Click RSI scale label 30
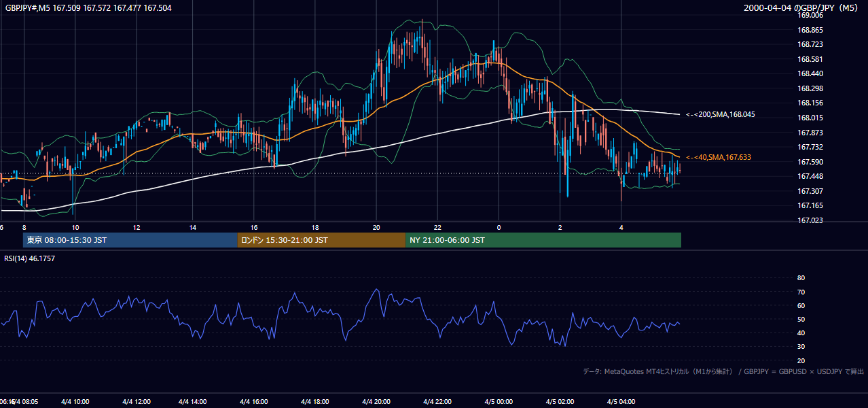The height and width of the screenshot is (408, 868). point(801,347)
